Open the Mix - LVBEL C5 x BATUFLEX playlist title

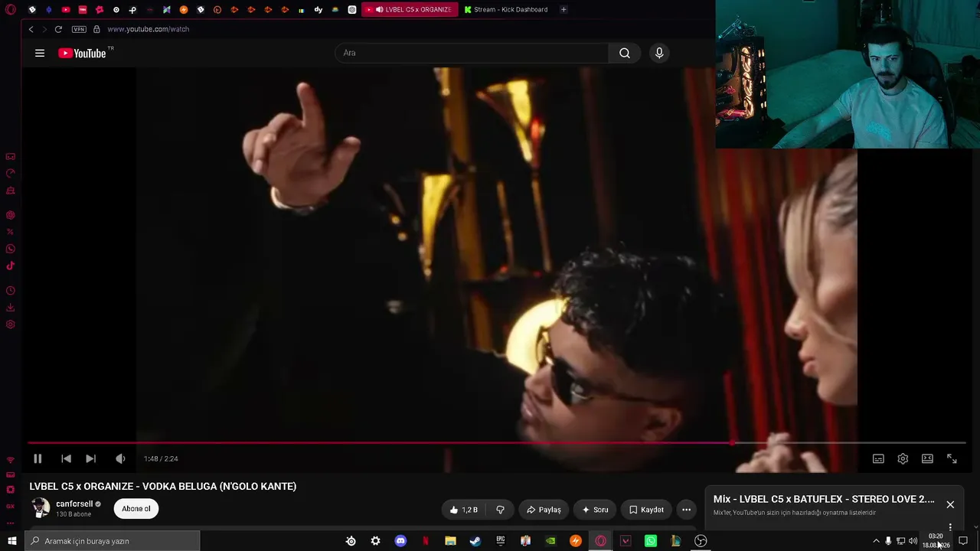tap(824, 499)
